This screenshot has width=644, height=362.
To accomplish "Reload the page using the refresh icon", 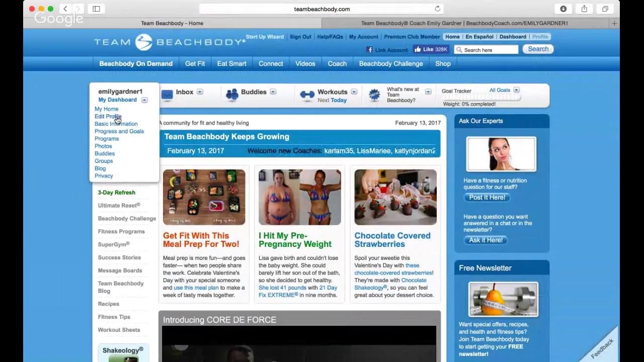I will tap(438, 9).
